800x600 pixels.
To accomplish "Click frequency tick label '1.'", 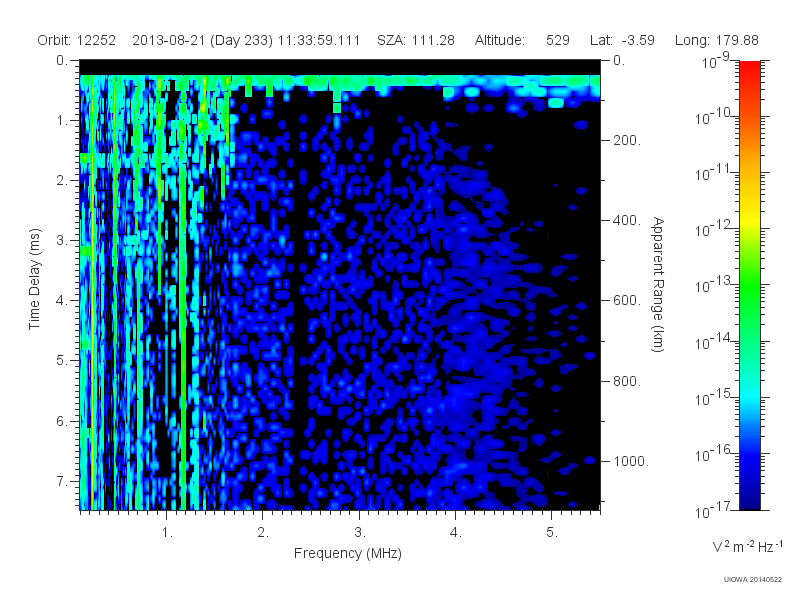I will coord(167,533).
